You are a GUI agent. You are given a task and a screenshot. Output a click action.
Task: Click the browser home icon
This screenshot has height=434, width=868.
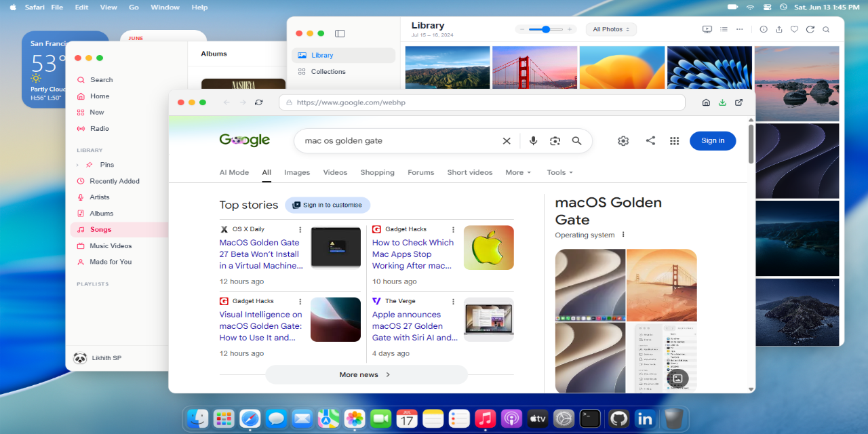(706, 102)
